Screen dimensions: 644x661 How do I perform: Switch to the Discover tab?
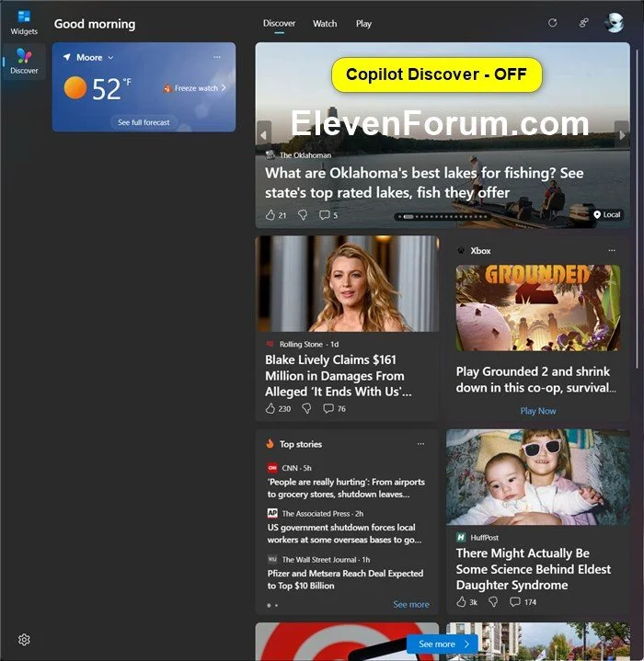pos(279,24)
